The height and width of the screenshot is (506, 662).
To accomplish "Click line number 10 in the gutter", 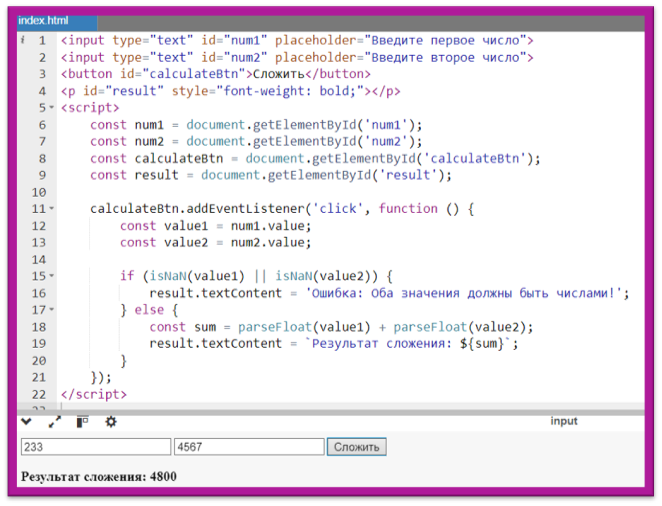I will [x=39, y=192].
